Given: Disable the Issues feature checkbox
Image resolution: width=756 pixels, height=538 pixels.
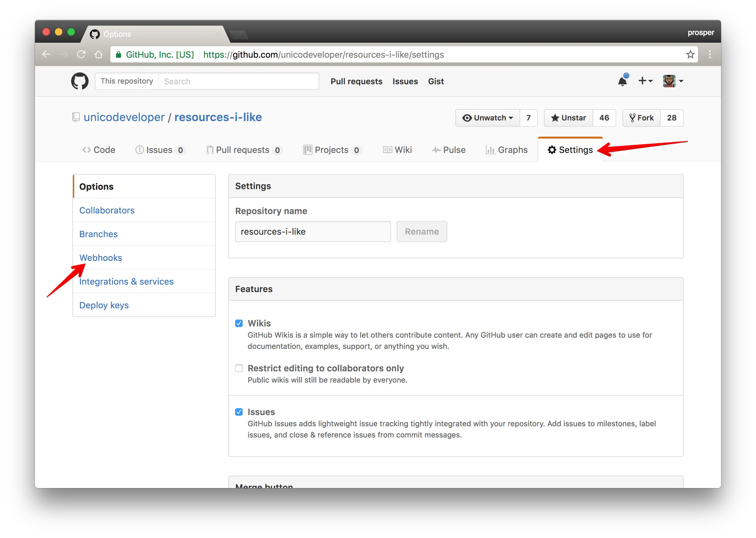Looking at the screenshot, I should (x=239, y=412).
